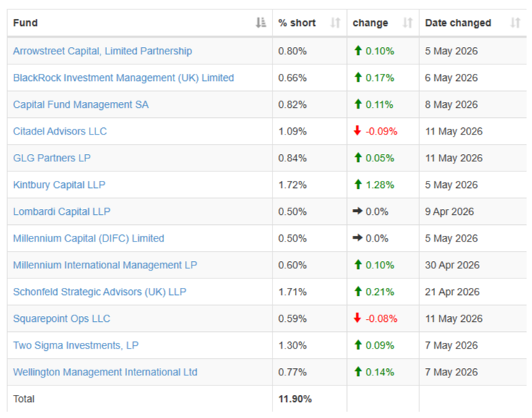Click Schonfeld's 1.71% short value
This screenshot has height=418, width=532.
tap(293, 292)
